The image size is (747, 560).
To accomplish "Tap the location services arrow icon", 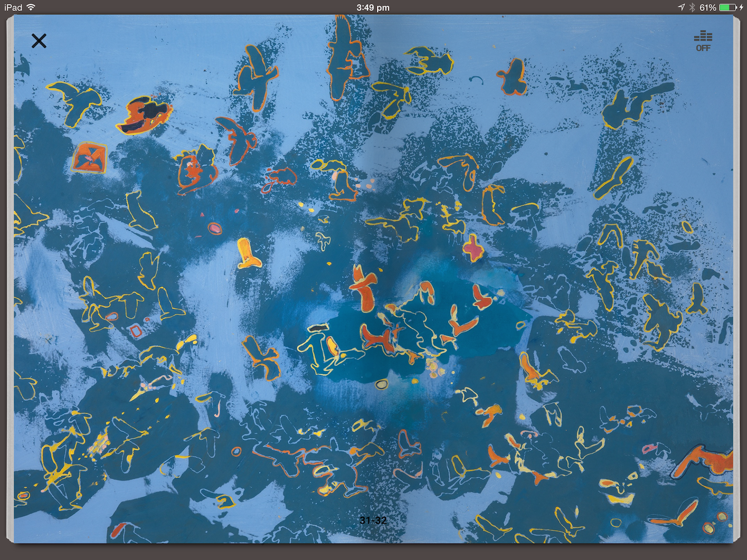I will [681, 7].
